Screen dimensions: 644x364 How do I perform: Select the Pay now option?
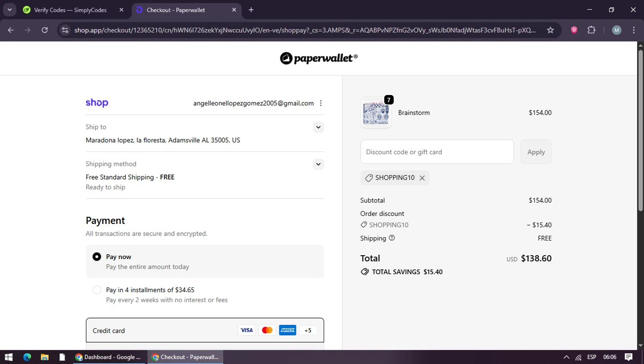[x=97, y=257]
